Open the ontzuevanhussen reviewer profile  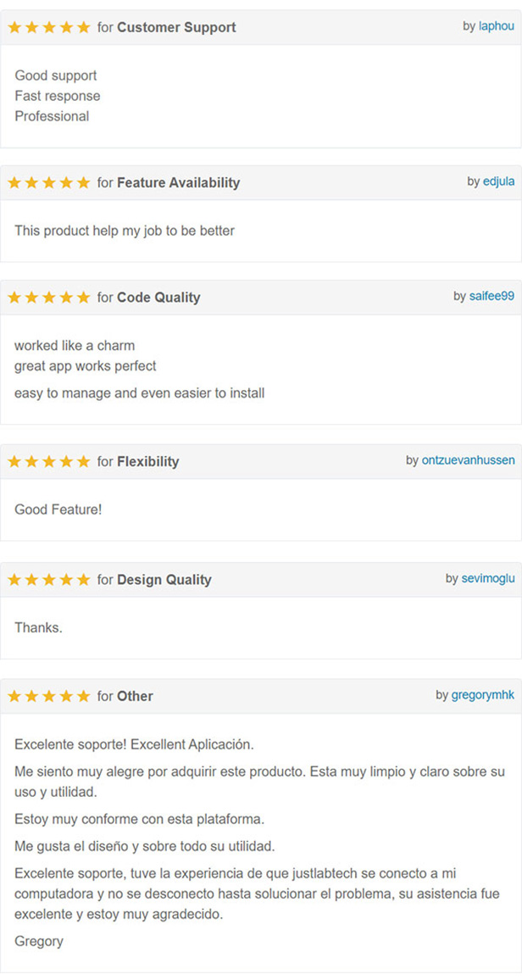tap(469, 460)
